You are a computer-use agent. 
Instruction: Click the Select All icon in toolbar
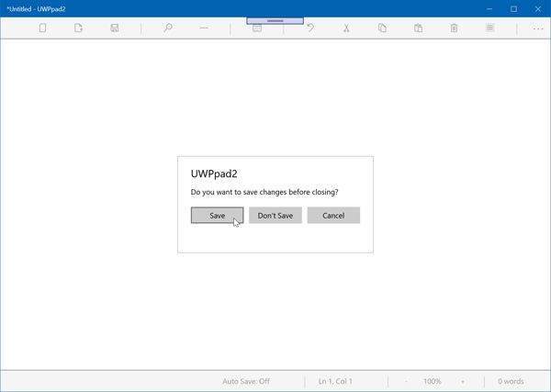click(489, 28)
